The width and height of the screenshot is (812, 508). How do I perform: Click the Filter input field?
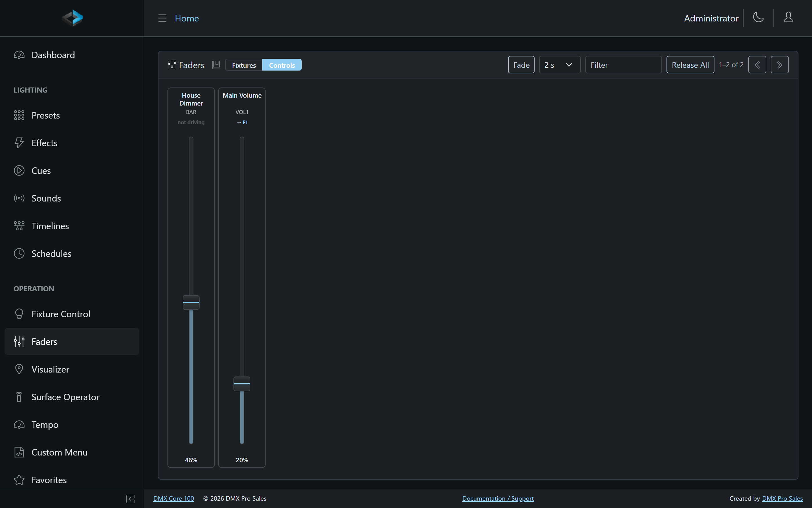pos(623,65)
